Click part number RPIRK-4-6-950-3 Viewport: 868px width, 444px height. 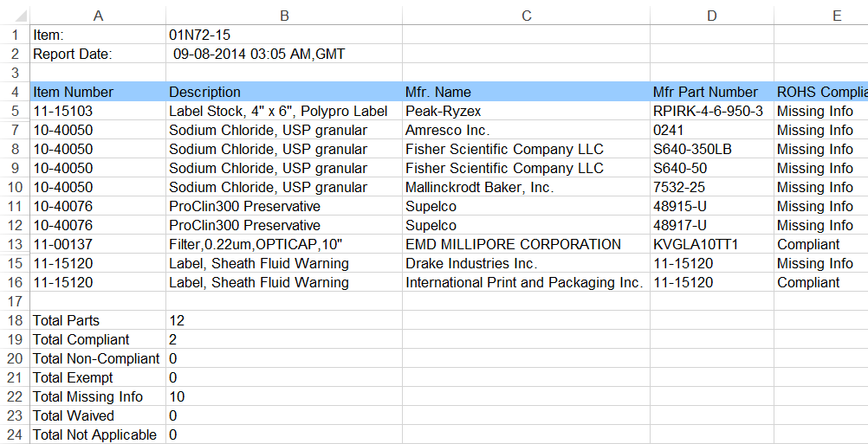click(x=712, y=111)
